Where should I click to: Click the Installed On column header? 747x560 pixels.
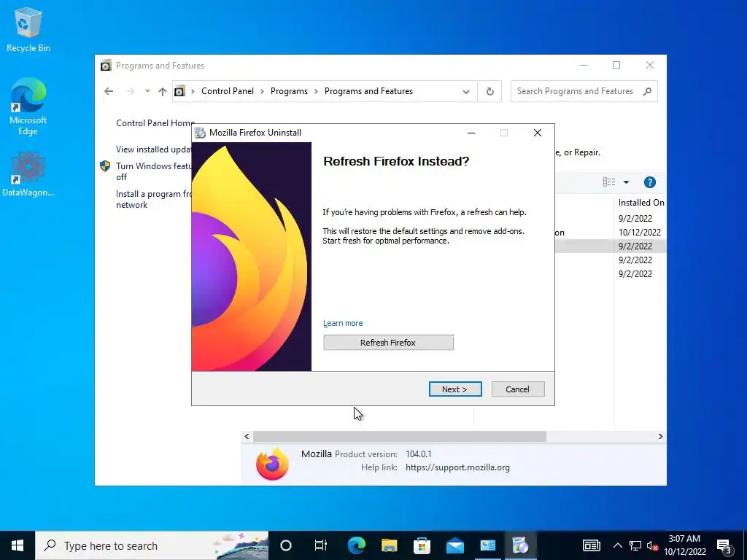640,203
